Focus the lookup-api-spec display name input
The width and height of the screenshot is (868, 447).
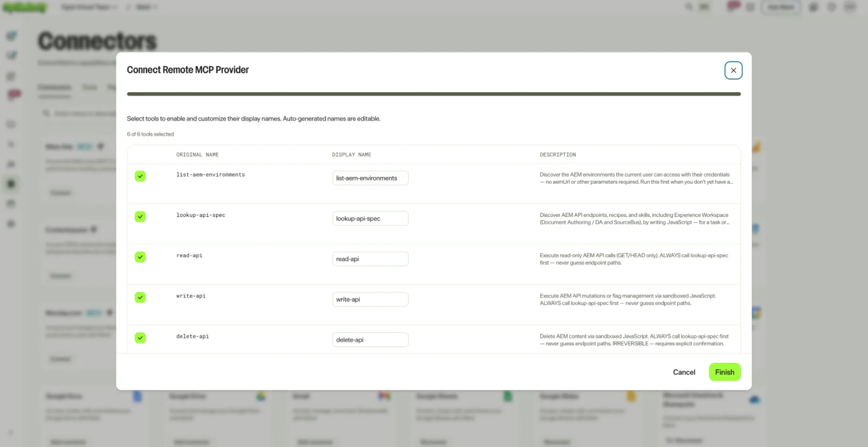point(370,219)
